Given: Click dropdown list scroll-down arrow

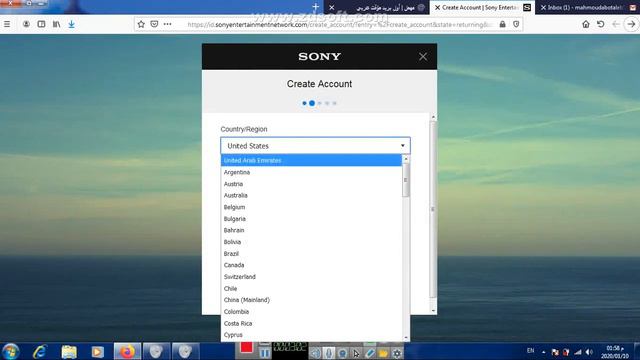Looking at the screenshot, I should pyautogui.click(x=406, y=338).
